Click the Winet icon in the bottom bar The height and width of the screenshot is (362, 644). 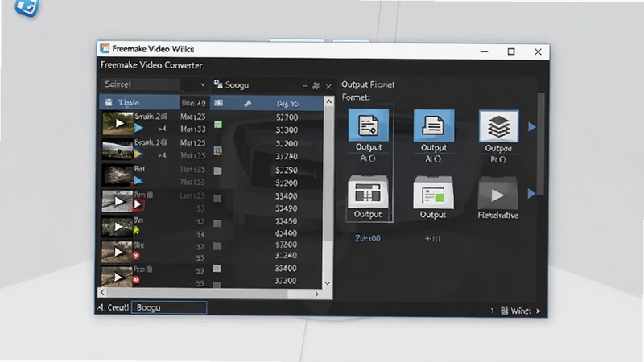pos(505,311)
